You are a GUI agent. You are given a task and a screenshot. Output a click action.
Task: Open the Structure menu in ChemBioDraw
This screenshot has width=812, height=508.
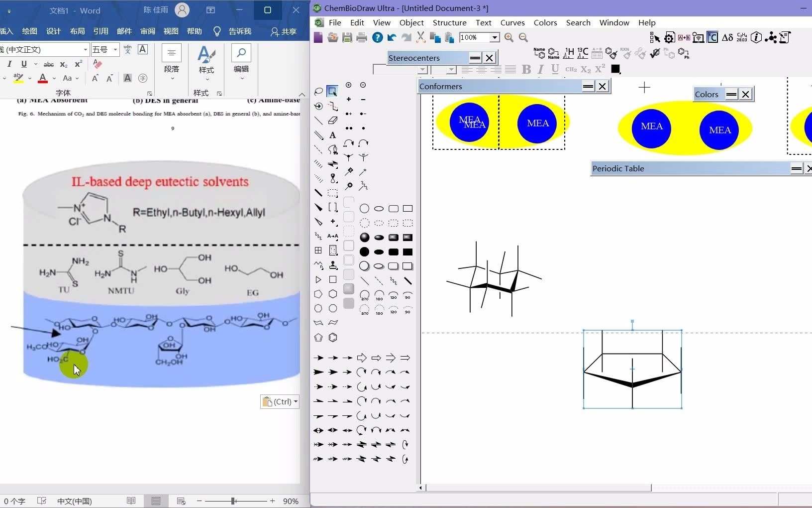pos(450,22)
